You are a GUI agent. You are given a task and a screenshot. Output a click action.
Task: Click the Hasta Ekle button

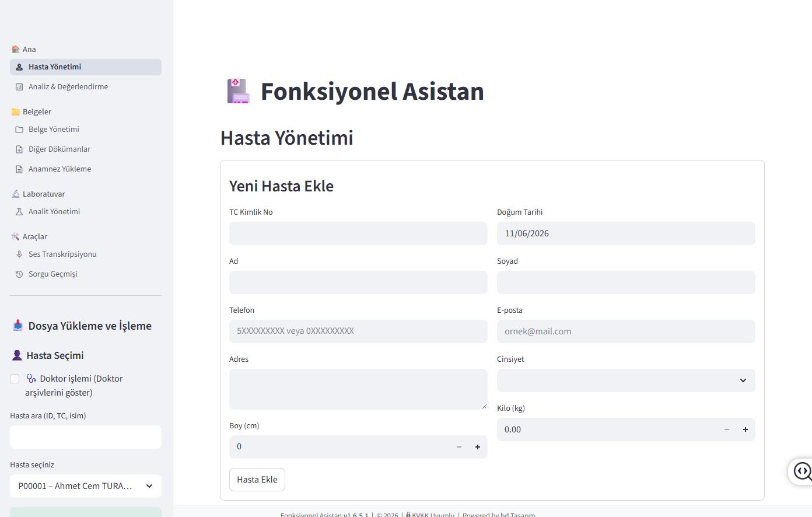coord(257,480)
